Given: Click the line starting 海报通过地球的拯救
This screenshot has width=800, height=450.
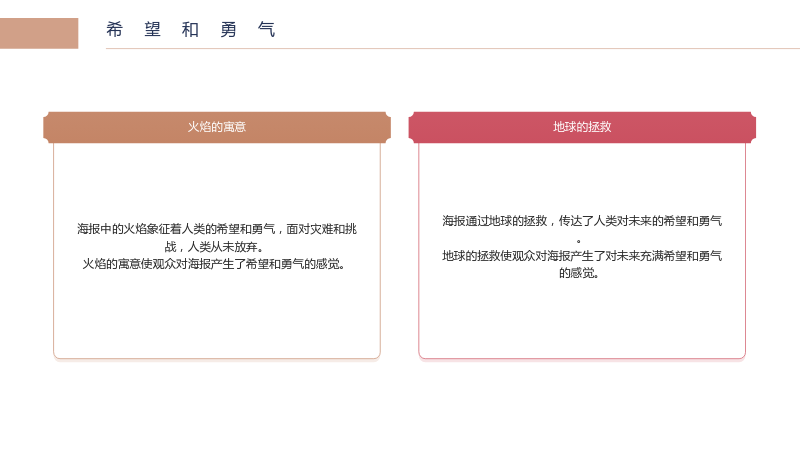Looking at the screenshot, I should [582, 221].
